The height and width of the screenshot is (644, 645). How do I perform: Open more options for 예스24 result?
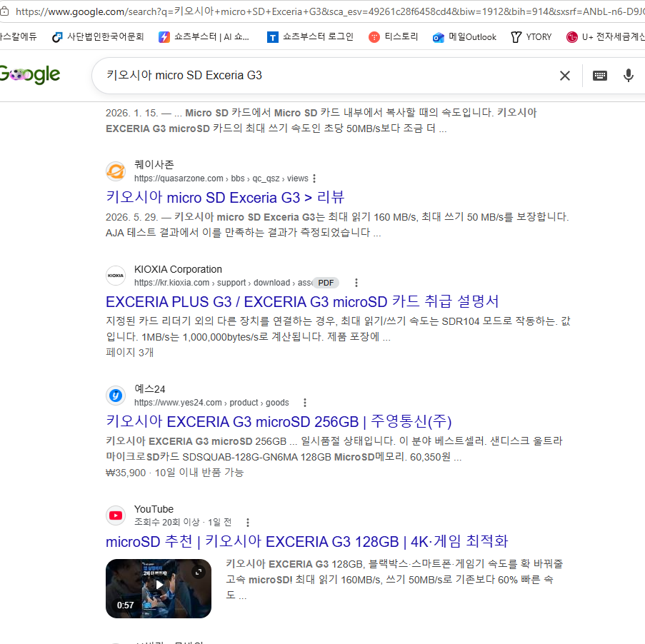click(x=305, y=403)
